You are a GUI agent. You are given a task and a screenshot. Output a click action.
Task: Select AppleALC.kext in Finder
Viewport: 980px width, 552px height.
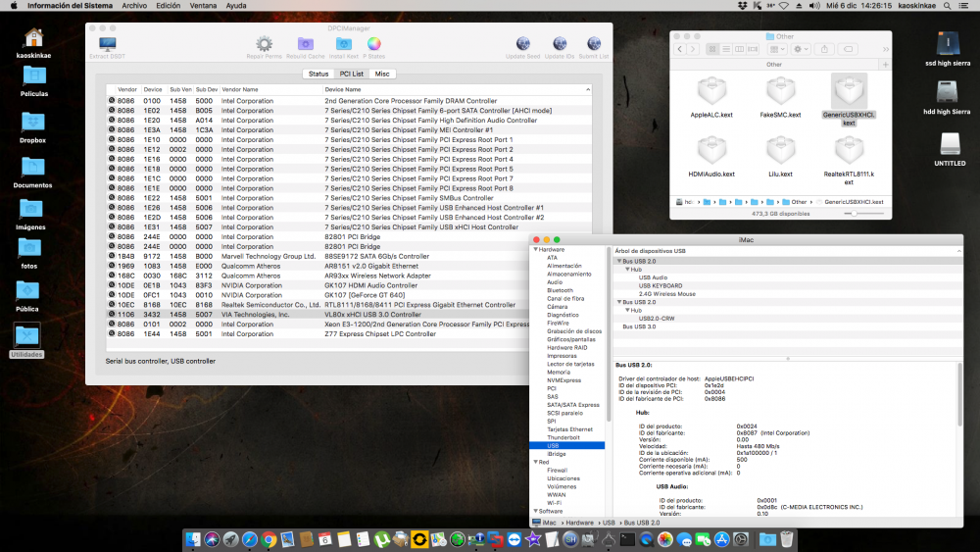(711, 97)
